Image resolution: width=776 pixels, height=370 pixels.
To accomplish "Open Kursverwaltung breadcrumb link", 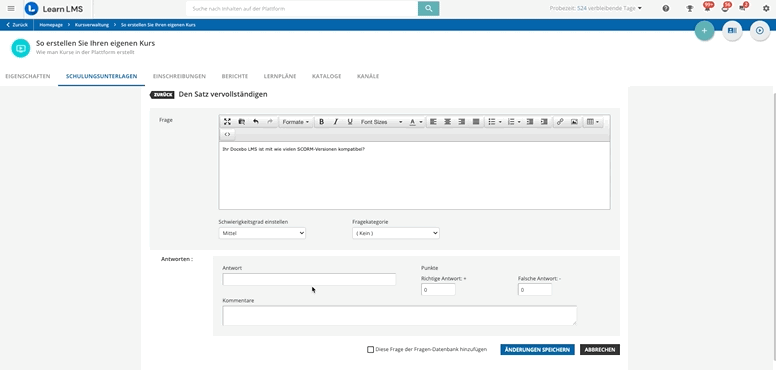I will tap(92, 25).
